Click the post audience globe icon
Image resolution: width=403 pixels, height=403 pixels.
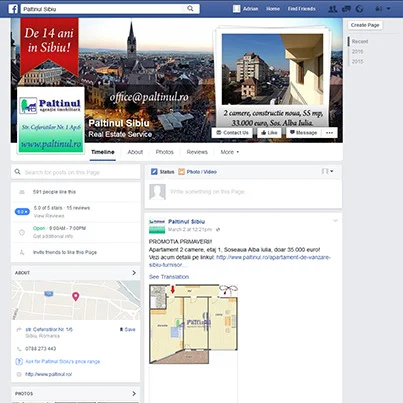coord(218,230)
